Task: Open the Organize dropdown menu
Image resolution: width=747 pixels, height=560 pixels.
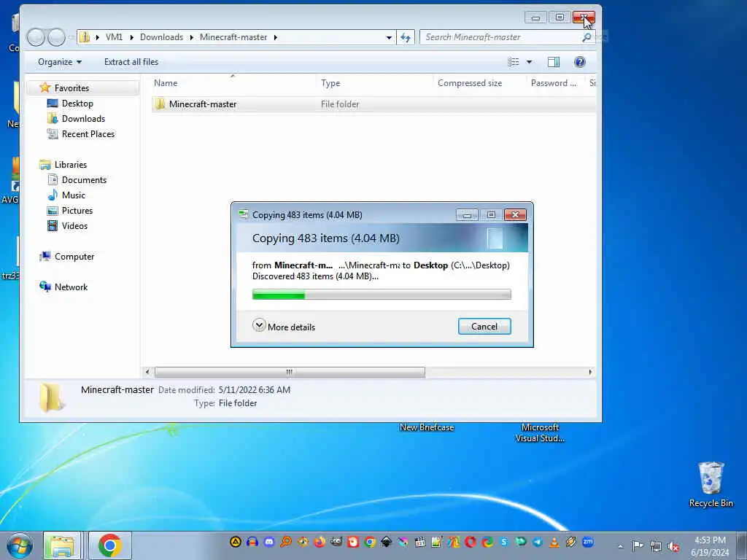Action: pyautogui.click(x=60, y=62)
